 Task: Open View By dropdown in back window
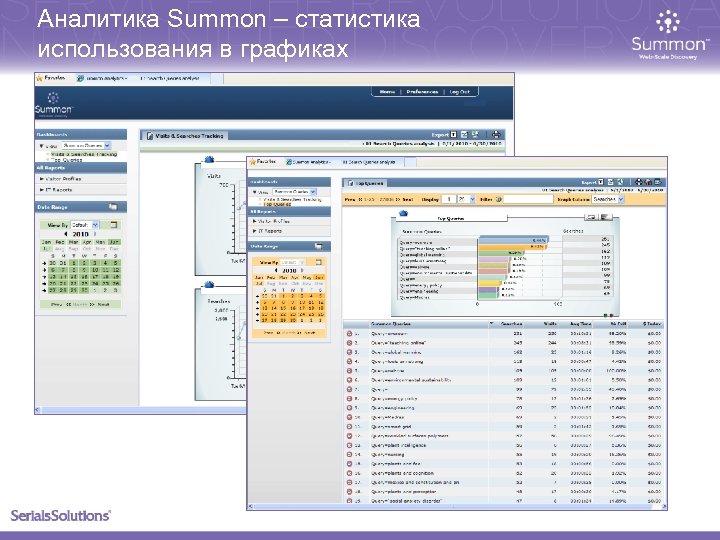85,225
